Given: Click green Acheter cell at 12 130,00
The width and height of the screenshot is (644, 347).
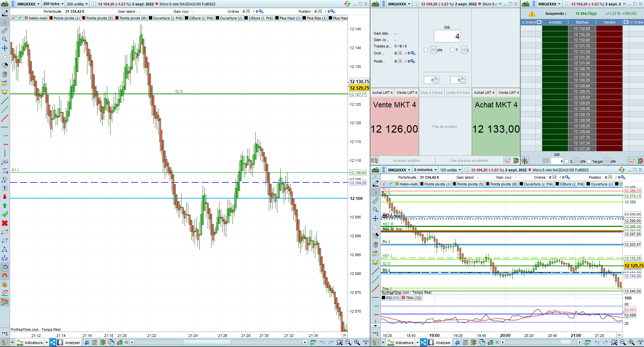Looking at the screenshot, I should pos(555,86).
